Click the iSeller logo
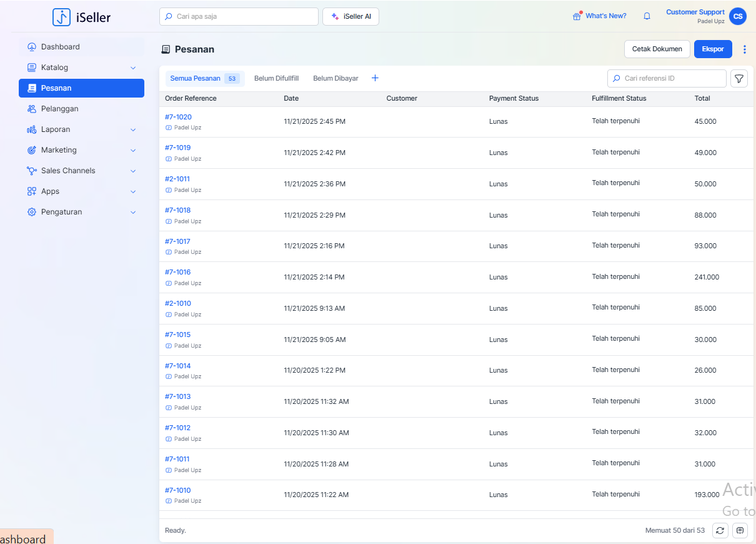756x544 pixels. click(x=82, y=17)
